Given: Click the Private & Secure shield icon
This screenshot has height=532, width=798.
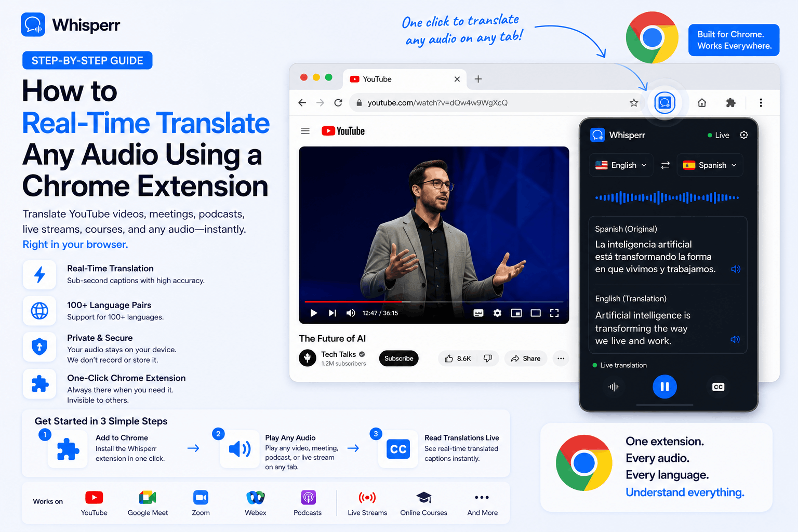Looking at the screenshot, I should click(x=39, y=347).
